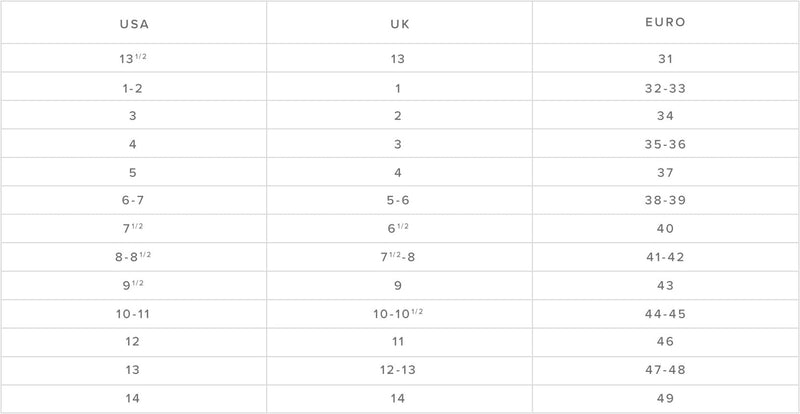The width and height of the screenshot is (800, 414).
Task: Click the UK 12-13 cell
Action: [399, 369]
